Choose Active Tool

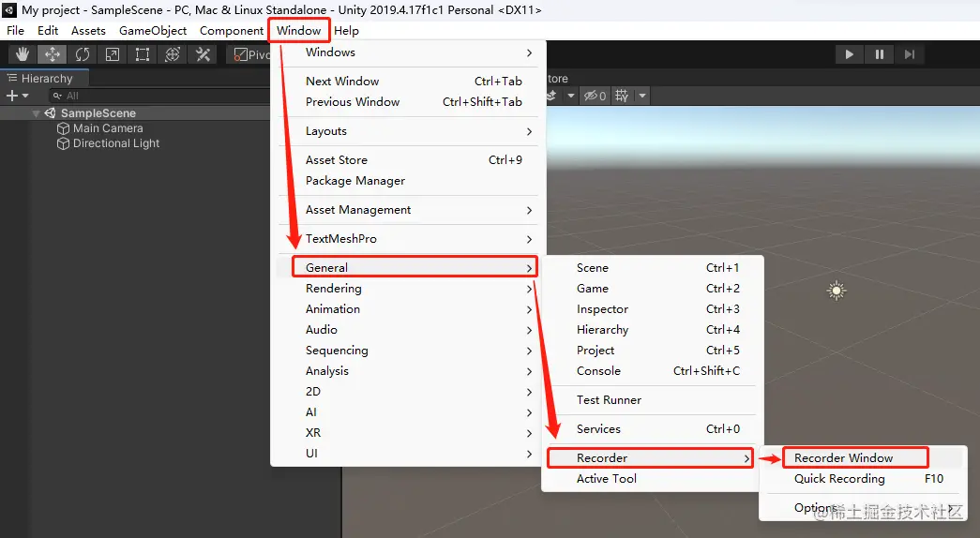coord(653,479)
